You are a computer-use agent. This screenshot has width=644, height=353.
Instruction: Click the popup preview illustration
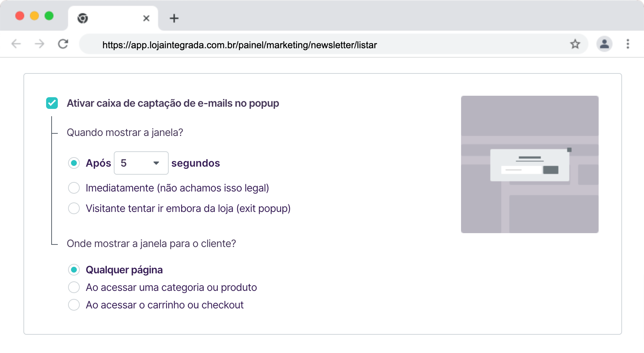point(529,164)
